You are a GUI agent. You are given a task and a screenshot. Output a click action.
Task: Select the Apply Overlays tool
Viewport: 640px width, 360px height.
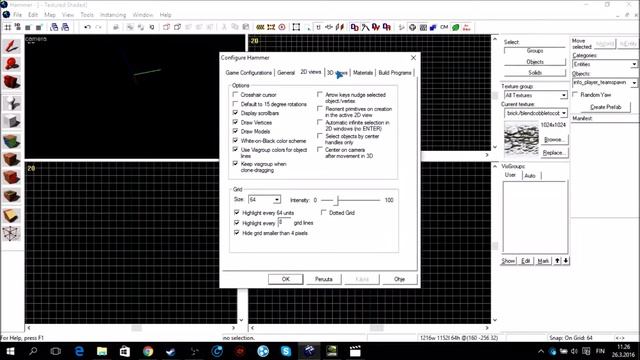click(x=11, y=196)
